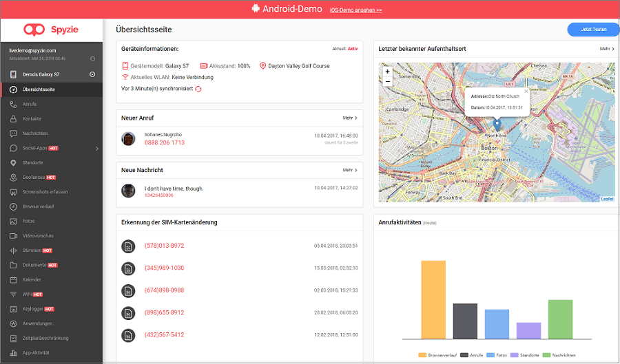620x364 pixels.
Task: Click the Übersichtsseite dashboard gauge icon
Action: coord(14,89)
